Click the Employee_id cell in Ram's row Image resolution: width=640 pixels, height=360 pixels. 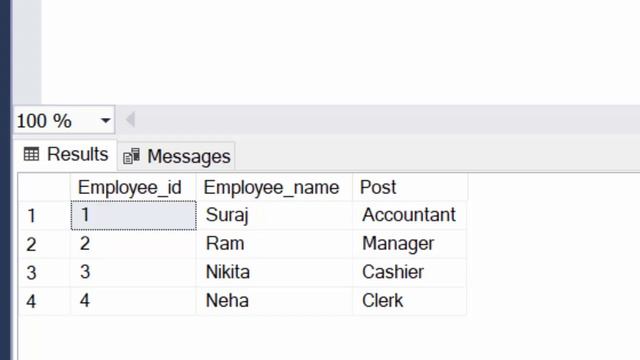(x=133, y=244)
